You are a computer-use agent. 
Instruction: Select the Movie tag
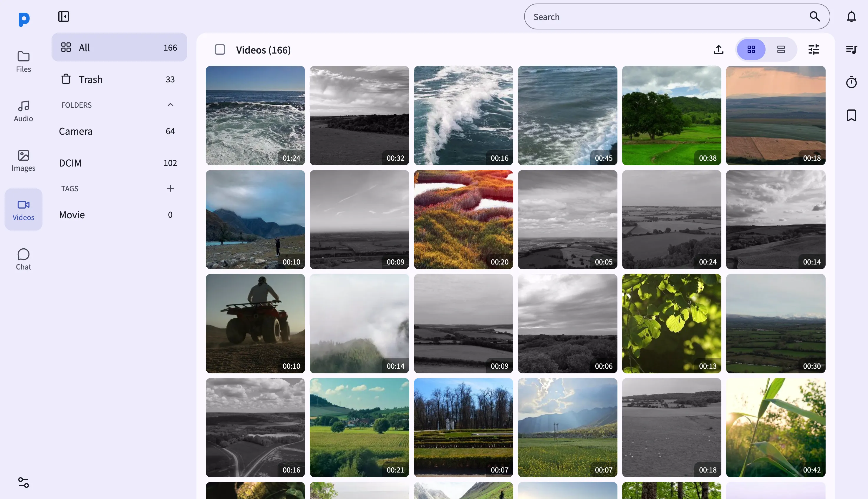[119, 214]
